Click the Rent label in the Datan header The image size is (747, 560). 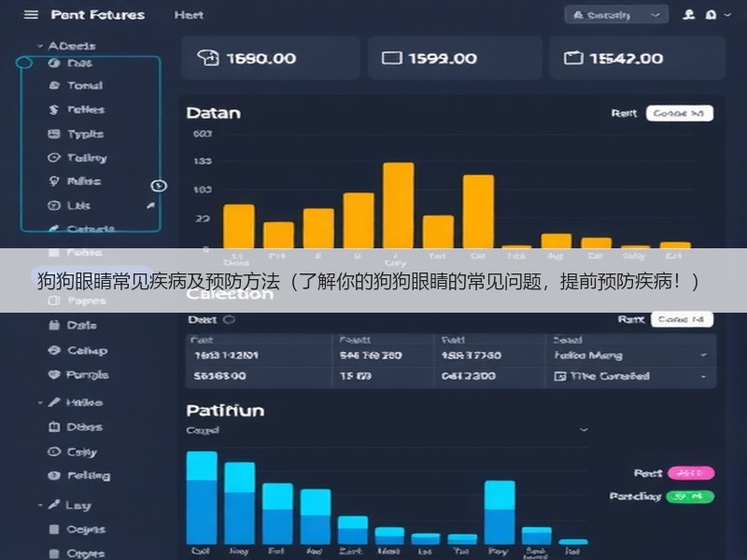pyautogui.click(x=624, y=113)
